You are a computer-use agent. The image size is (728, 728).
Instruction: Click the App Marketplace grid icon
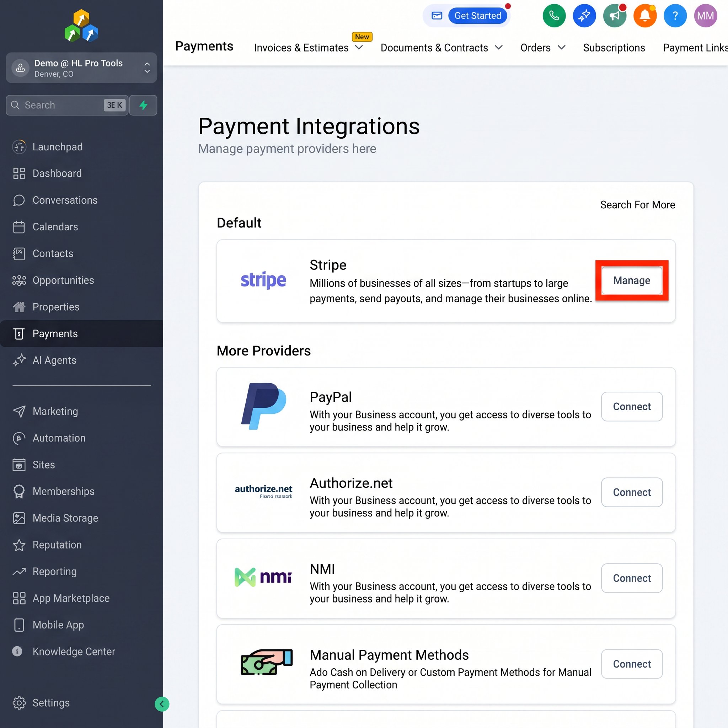point(19,598)
